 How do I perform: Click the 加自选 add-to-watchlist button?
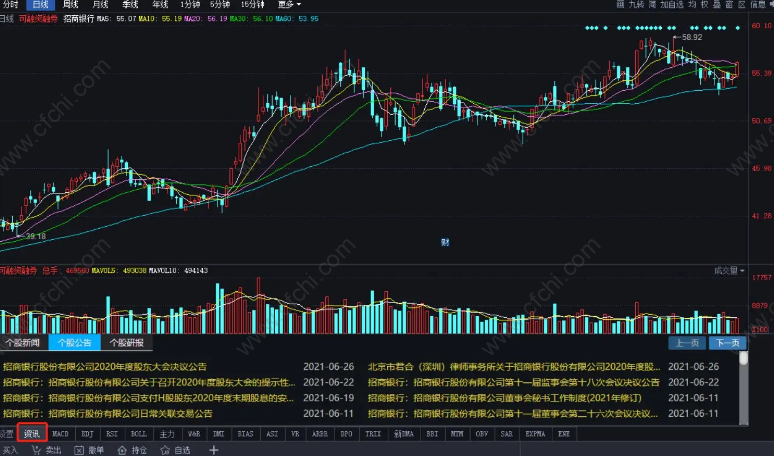(x=672, y=4)
